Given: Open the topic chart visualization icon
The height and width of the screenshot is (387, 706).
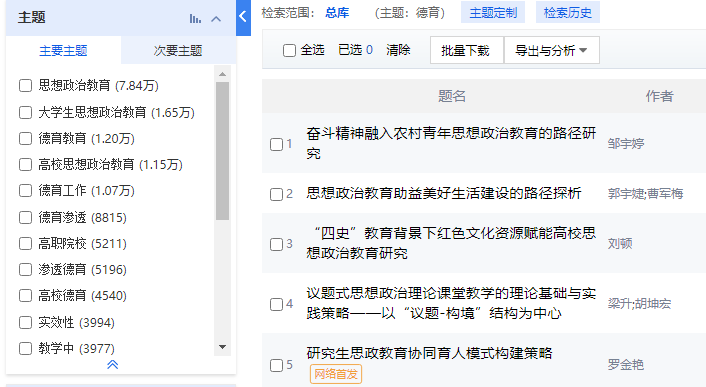Looking at the screenshot, I should tap(195, 18).
